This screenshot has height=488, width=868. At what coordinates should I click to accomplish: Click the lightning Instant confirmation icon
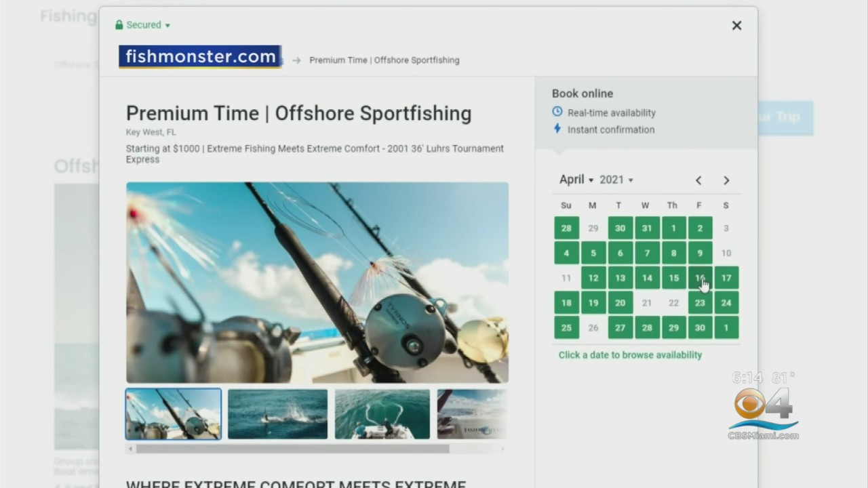click(x=557, y=128)
